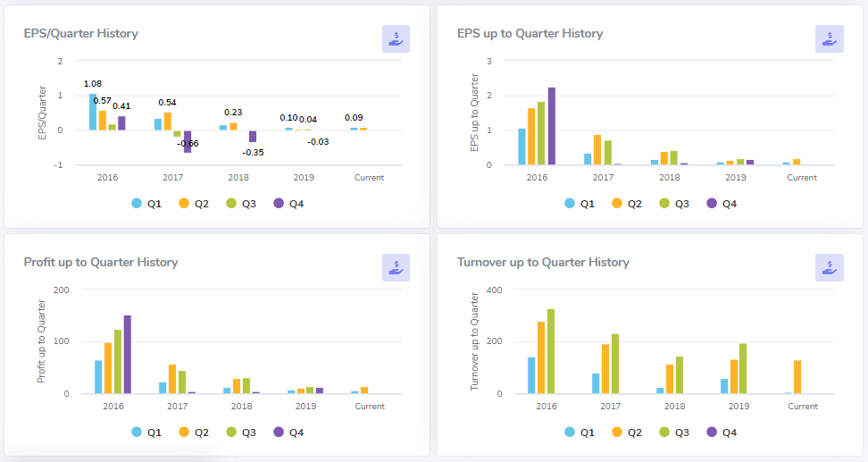
Task: Click money-hand icon on Turnover up to Quarter card
Action: [x=829, y=267]
